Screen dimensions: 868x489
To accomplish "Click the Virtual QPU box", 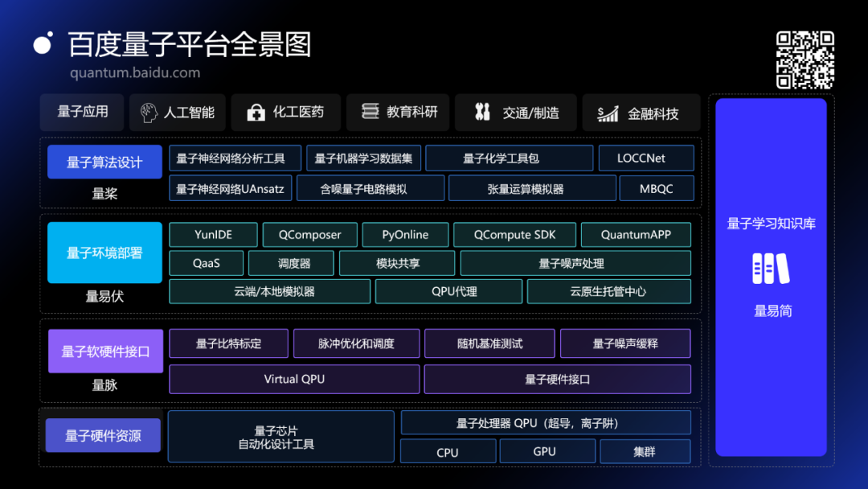I will 294,380.
